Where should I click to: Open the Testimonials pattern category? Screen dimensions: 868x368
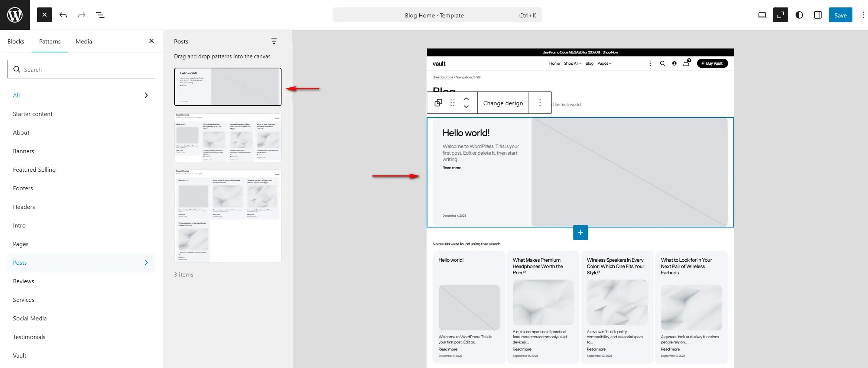coord(81,337)
